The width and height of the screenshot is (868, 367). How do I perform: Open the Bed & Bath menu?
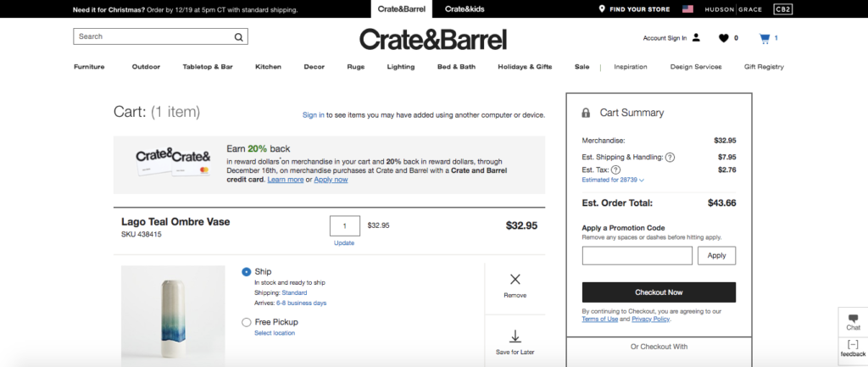[x=456, y=67]
